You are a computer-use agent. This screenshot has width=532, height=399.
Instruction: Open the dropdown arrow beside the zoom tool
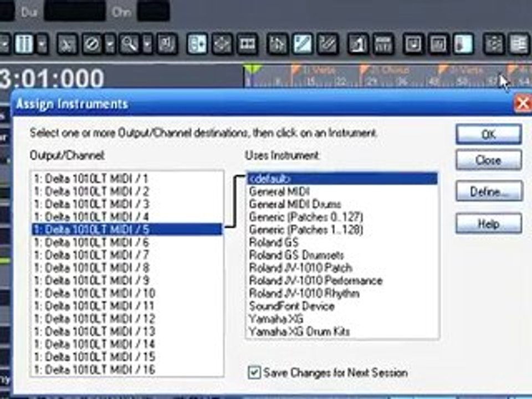pyautogui.click(x=147, y=44)
